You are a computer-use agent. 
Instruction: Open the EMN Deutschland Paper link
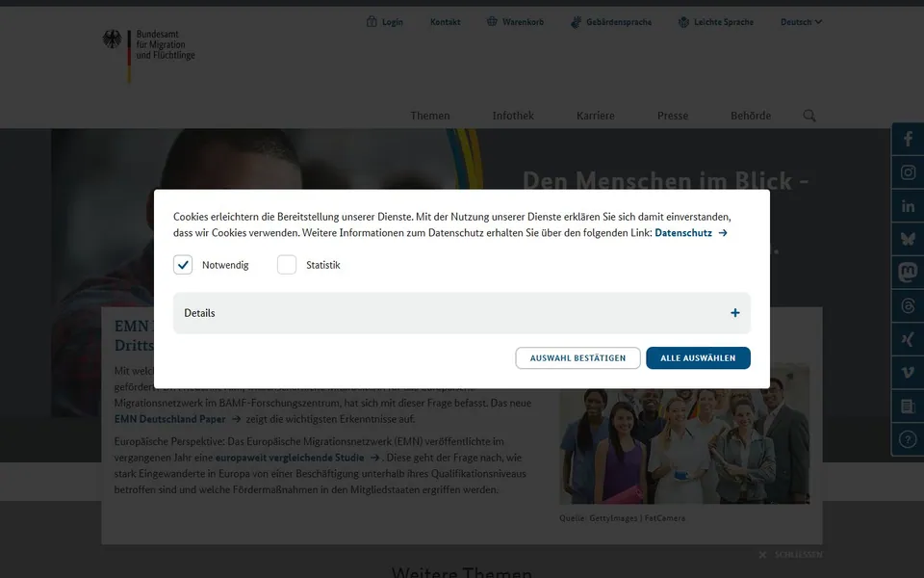[177, 419]
